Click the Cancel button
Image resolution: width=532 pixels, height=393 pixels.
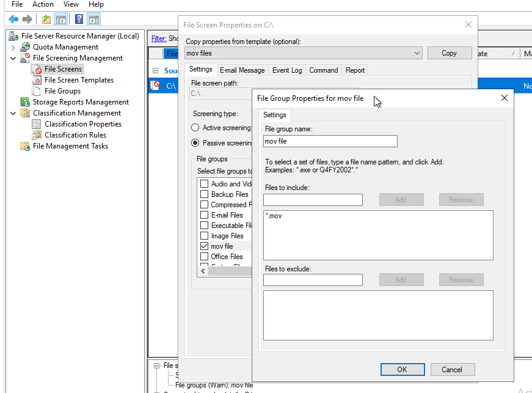coord(452,370)
